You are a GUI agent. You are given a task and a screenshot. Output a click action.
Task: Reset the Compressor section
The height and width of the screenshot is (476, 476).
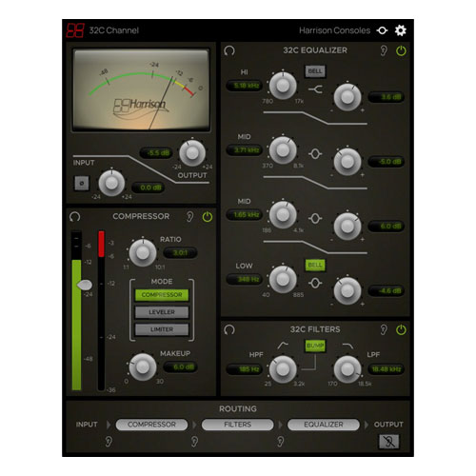75,217
